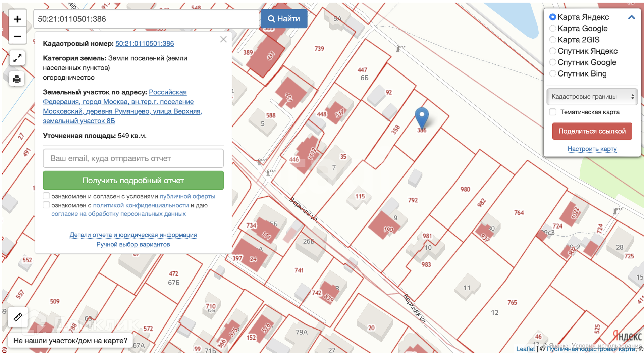
Task: Collapse the map layers panel
Action: coord(631,17)
